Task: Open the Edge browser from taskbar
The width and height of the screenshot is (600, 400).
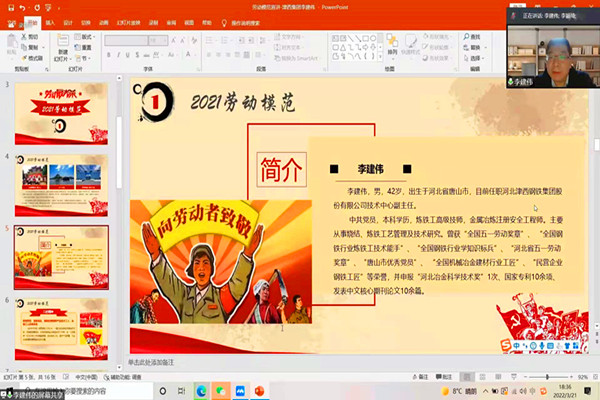Action: (200, 390)
